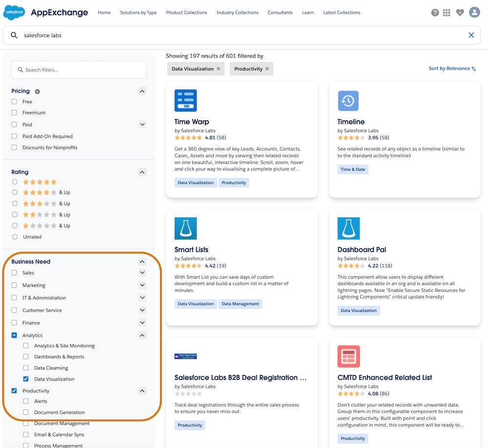Go to the Home nav item
This screenshot has height=448, width=488.
[x=104, y=13]
